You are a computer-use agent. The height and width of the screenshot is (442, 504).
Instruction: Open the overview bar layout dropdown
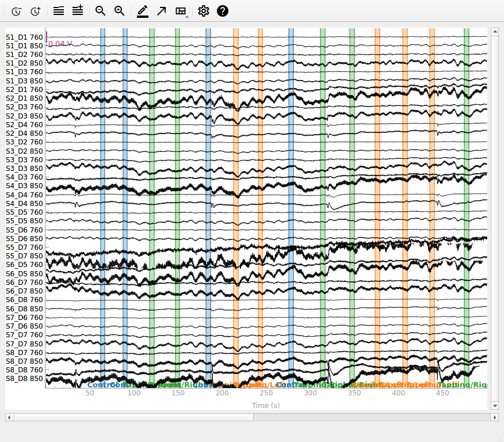coord(181,12)
